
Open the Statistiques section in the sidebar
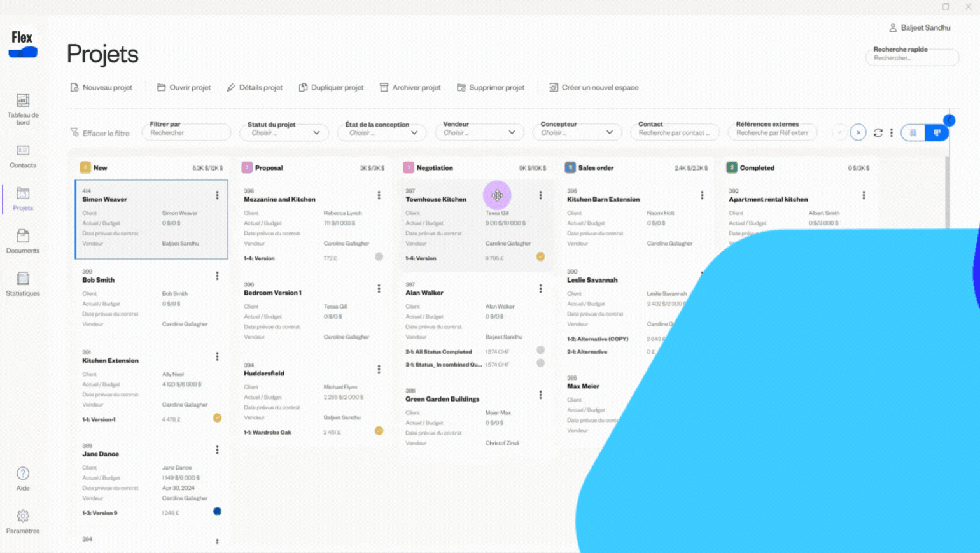point(23,283)
